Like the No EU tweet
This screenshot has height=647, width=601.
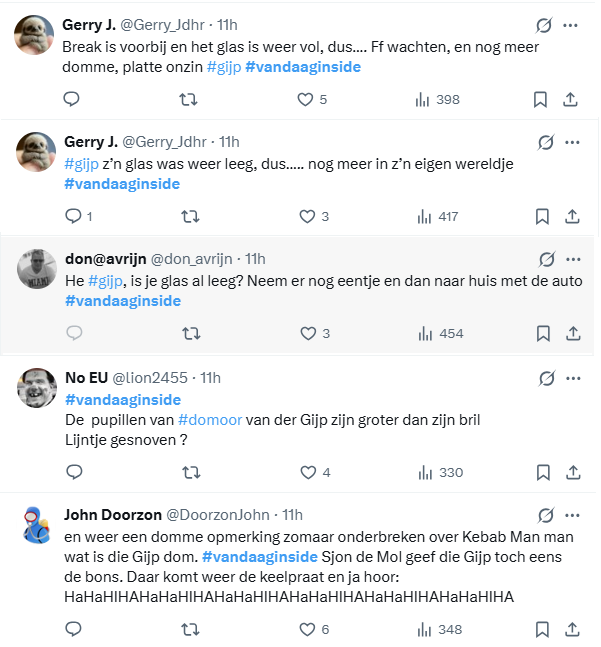pyautogui.click(x=306, y=472)
